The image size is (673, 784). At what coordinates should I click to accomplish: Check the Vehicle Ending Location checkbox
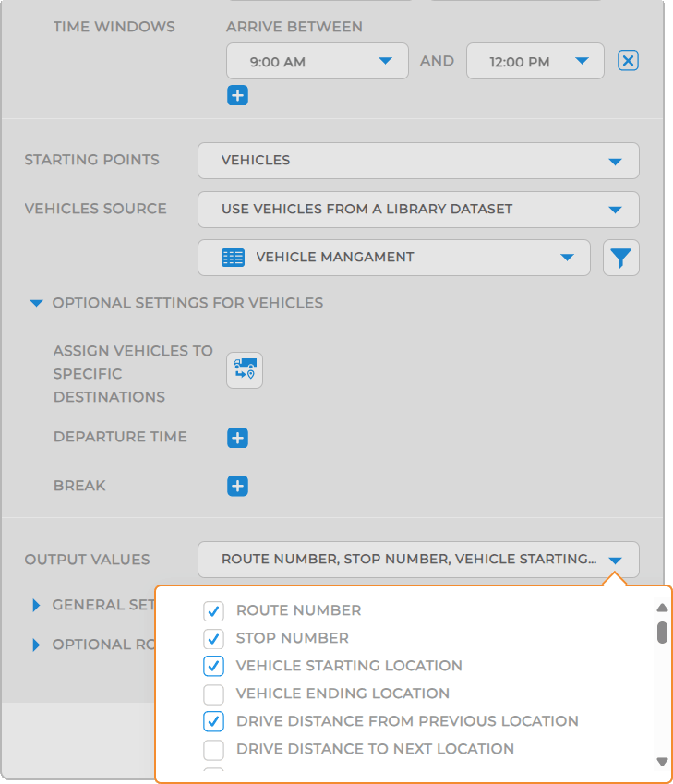(213, 694)
